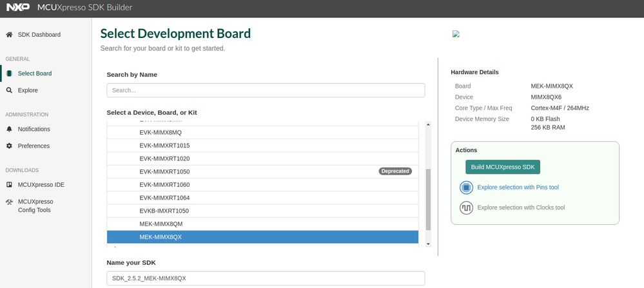Click the Explore magnifier icon
Screen dimensions: 644x288
[9, 90]
